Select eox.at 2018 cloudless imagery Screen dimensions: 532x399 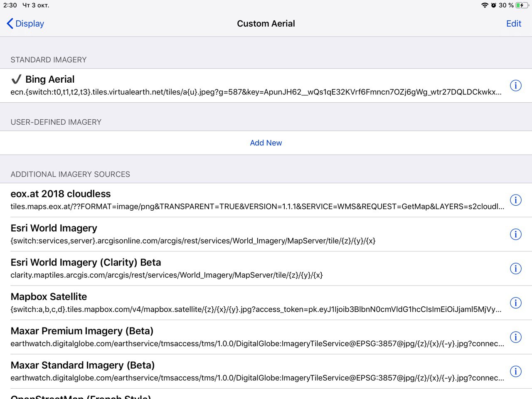(266, 200)
